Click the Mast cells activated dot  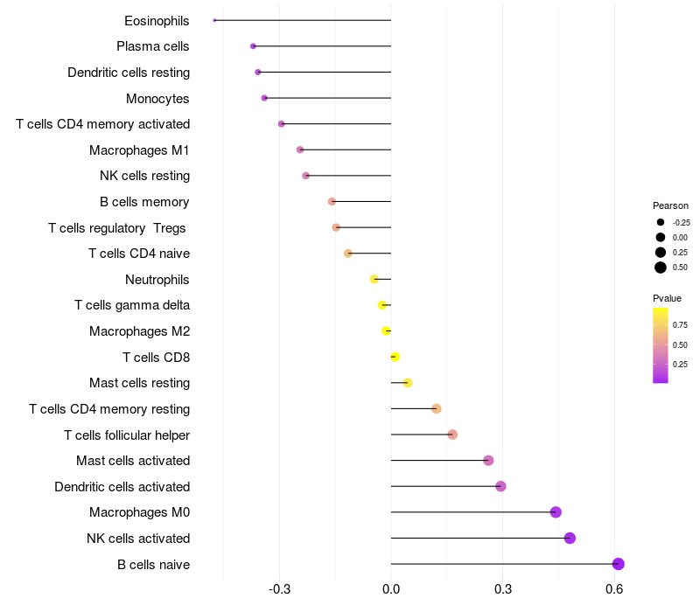point(488,461)
